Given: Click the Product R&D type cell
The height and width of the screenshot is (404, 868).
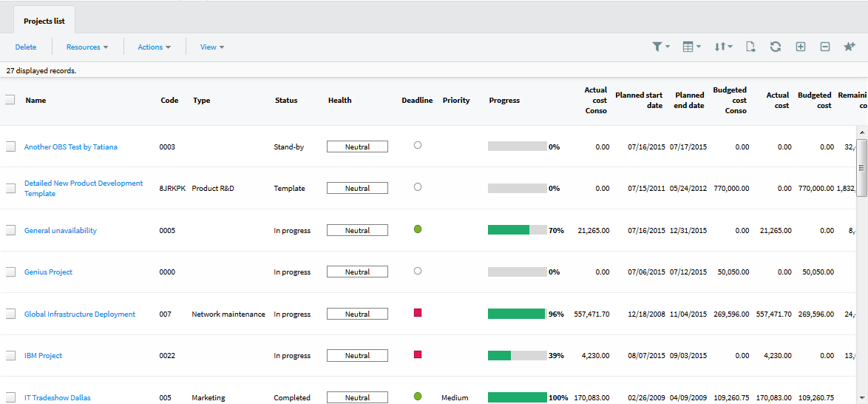Looking at the screenshot, I should click(x=213, y=189).
